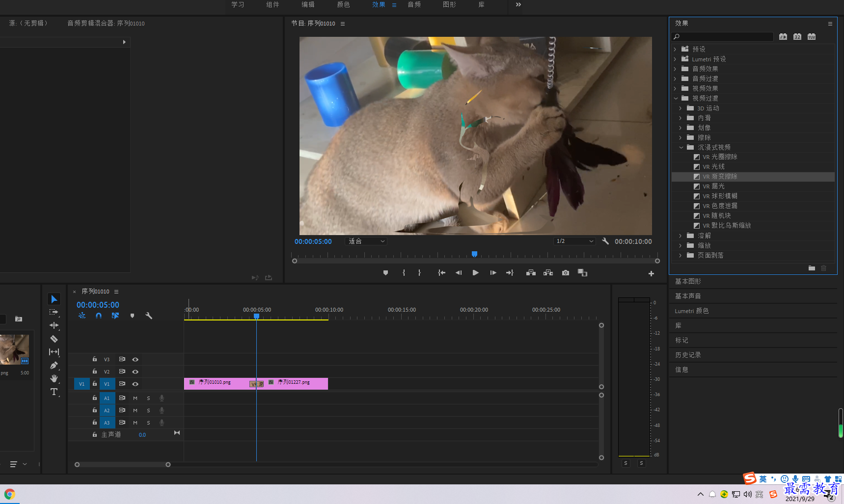Image resolution: width=844 pixels, height=504 pixels.
Task: Step forward one frame in Program monitor
Action: (x=493, y=273)
